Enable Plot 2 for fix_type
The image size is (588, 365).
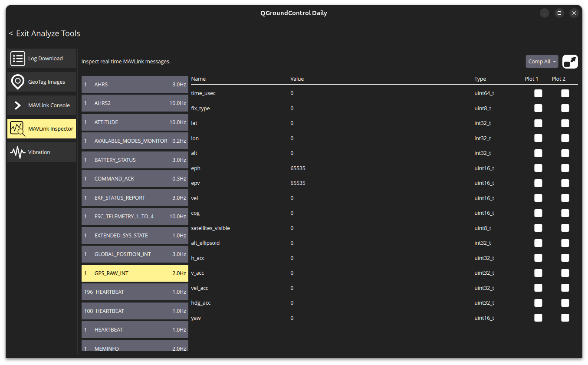[565, 108]
